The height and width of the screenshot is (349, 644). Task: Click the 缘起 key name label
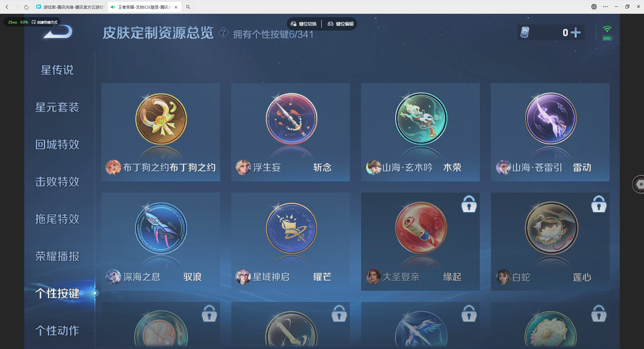coord(452,277)
